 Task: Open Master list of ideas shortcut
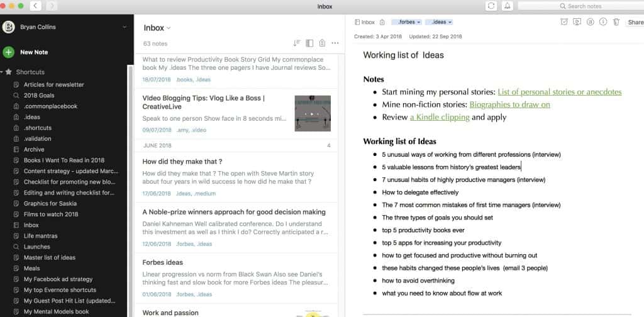click(49, 257)
